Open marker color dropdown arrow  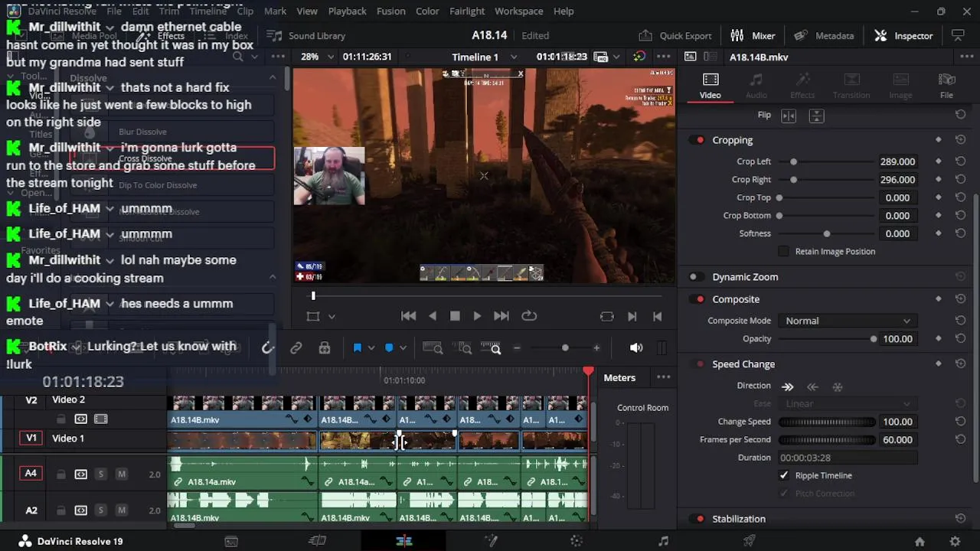(x=403, y=348)
